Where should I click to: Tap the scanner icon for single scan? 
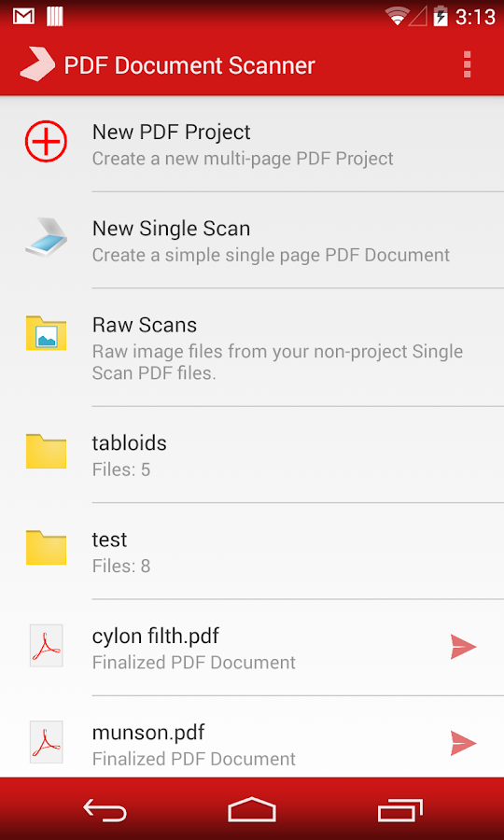pos(46,238)
